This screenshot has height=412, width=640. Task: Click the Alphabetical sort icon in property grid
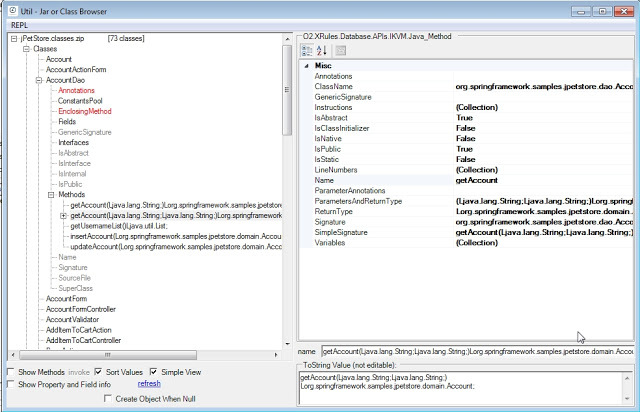pos(322,50)
